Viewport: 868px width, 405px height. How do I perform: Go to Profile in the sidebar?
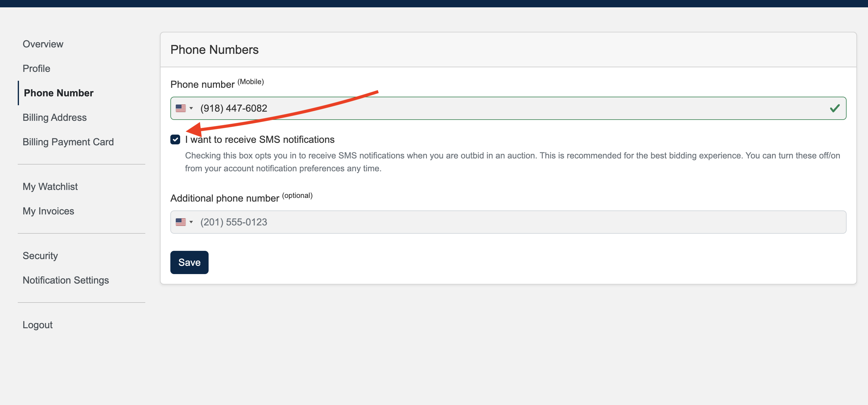pyautogui.click(x=36, y=69)
